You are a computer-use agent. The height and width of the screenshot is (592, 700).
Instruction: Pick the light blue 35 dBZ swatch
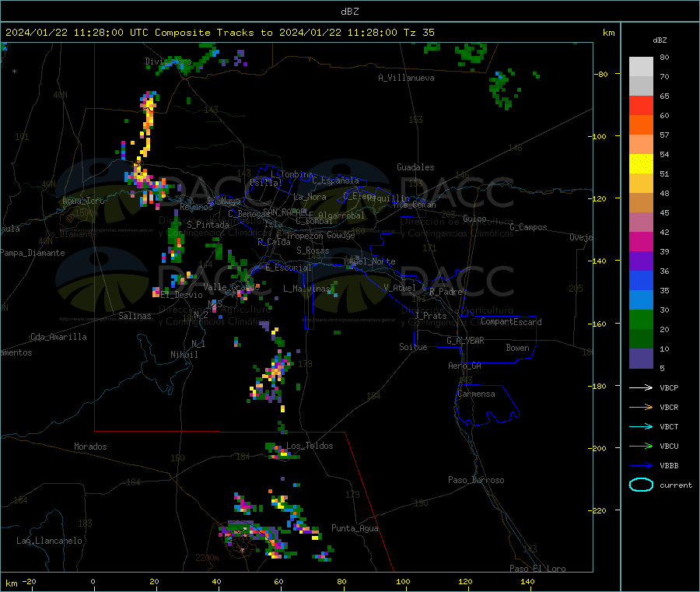[641, 300]
